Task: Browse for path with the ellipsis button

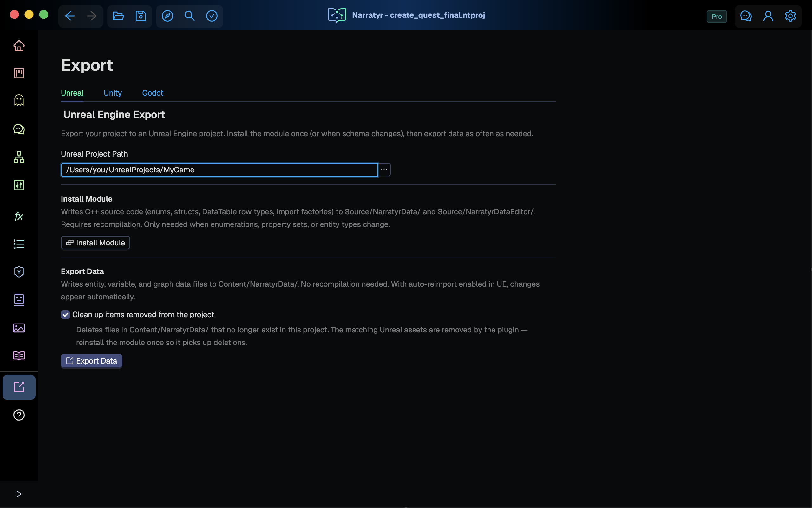Action: [384, 170]
